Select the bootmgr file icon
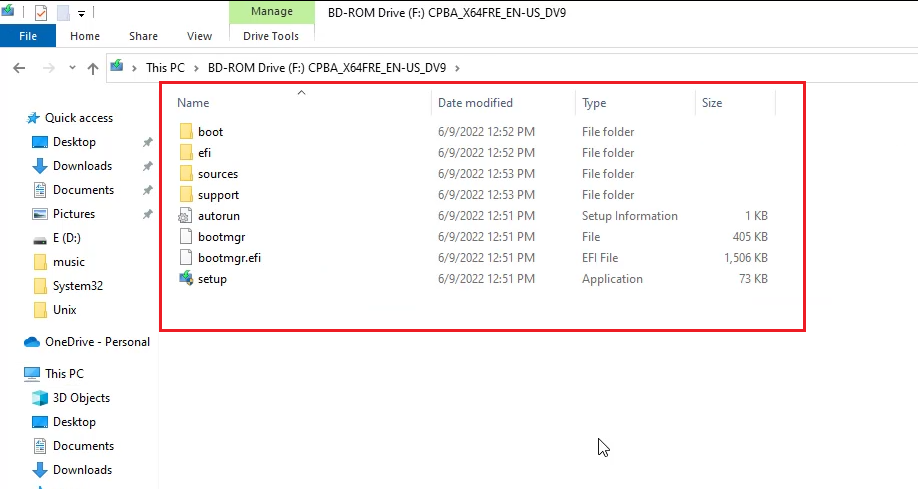 (x=186, y=237)
